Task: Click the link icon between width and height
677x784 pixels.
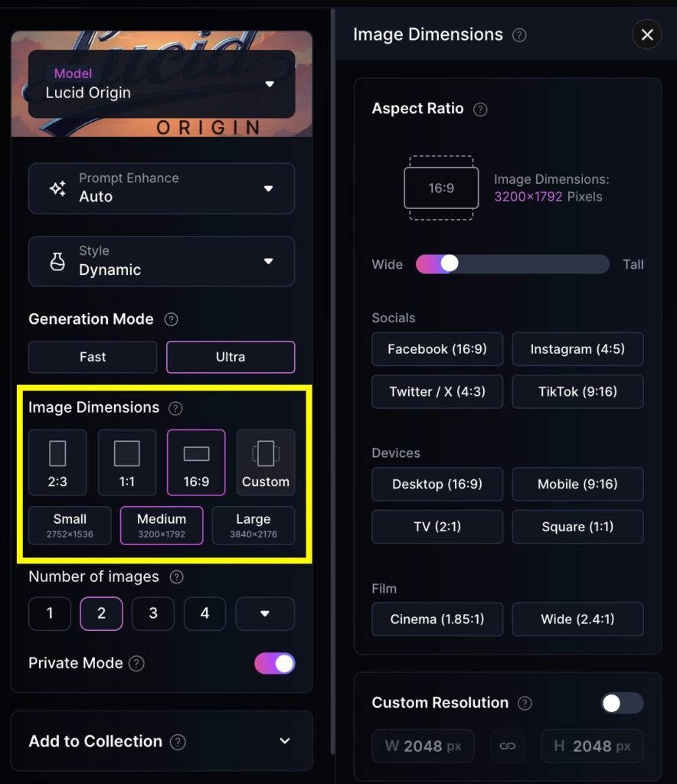Action: (508, 746)
